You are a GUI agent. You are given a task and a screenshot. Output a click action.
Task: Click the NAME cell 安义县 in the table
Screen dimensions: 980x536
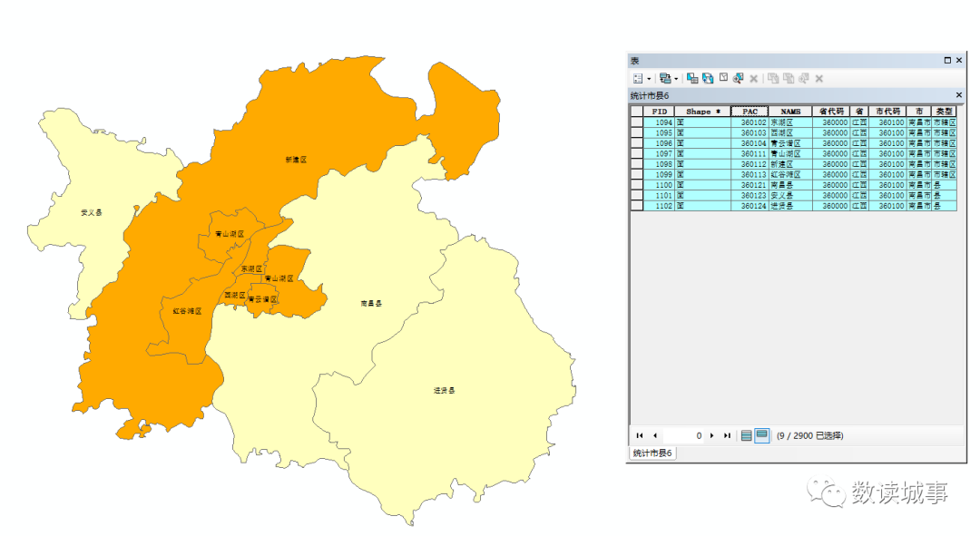790,196
